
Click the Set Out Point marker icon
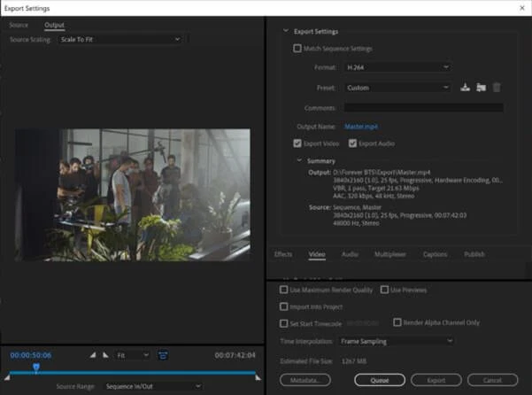[105, 355]
